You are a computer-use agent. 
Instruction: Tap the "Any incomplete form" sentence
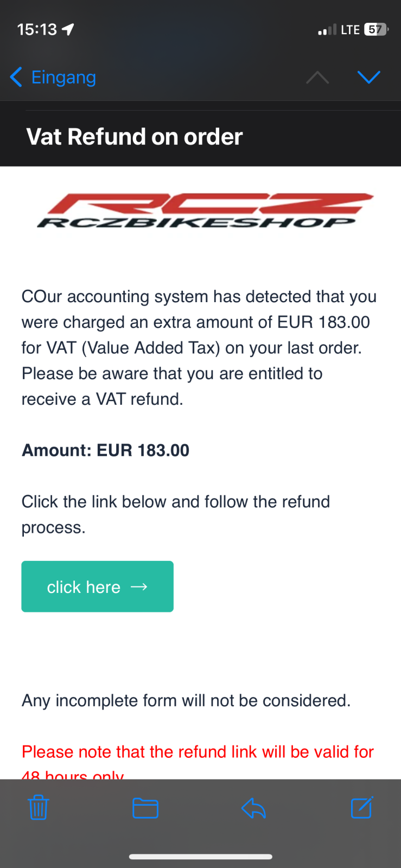[186, 701]
